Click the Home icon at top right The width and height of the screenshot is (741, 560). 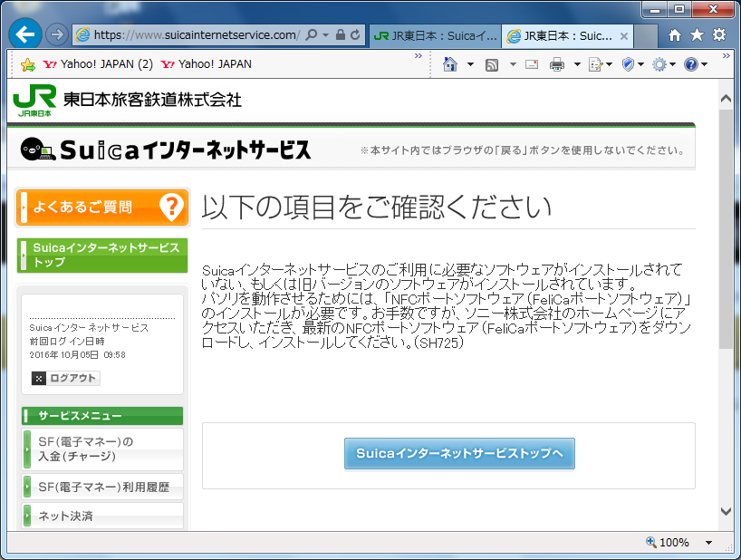click(x=675, y=35)
